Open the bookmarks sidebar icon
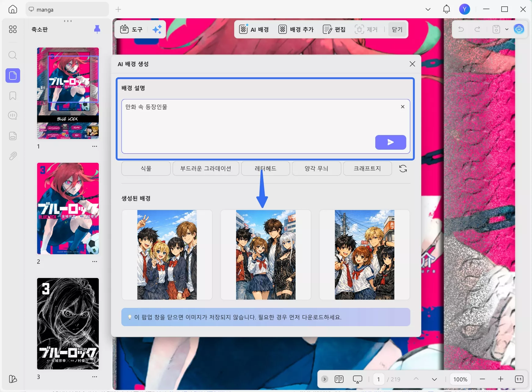Image resolution: width=532 pixels, height=392 pixels. (13, 96)
